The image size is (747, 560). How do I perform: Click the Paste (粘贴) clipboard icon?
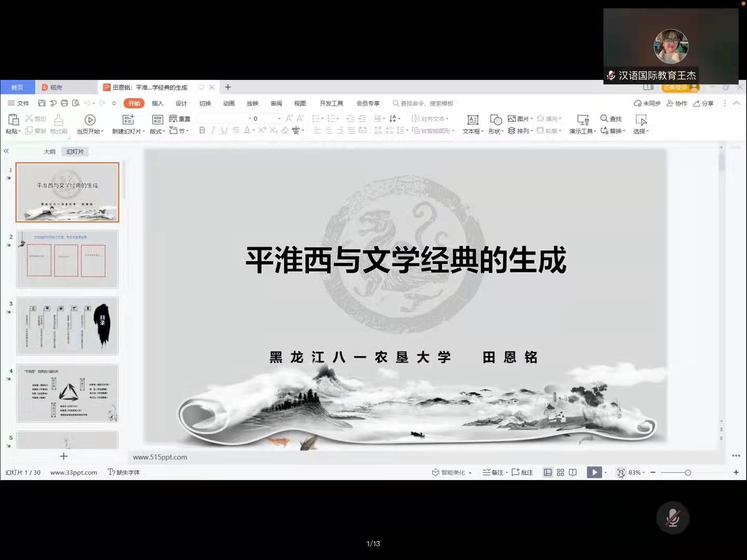(x=13, y=120)
